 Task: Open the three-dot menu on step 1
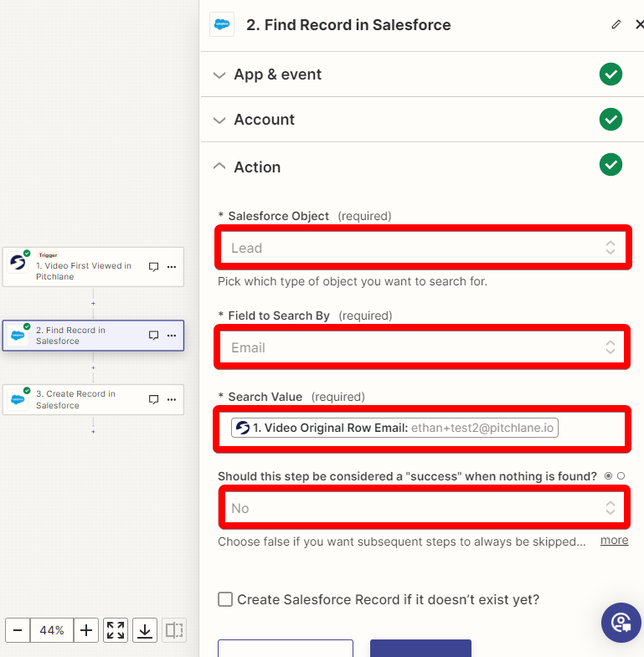click(172, 267)
